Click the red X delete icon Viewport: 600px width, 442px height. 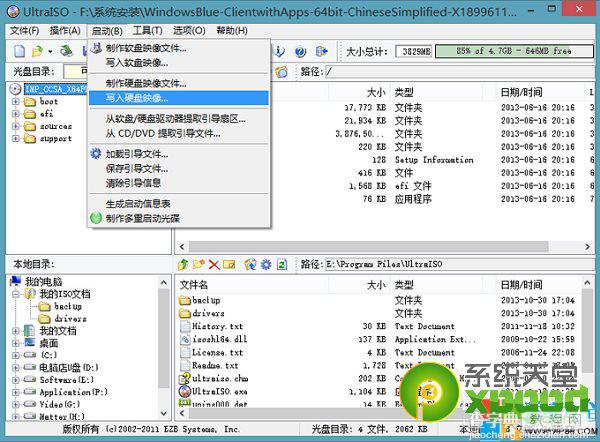pos(214,264)
